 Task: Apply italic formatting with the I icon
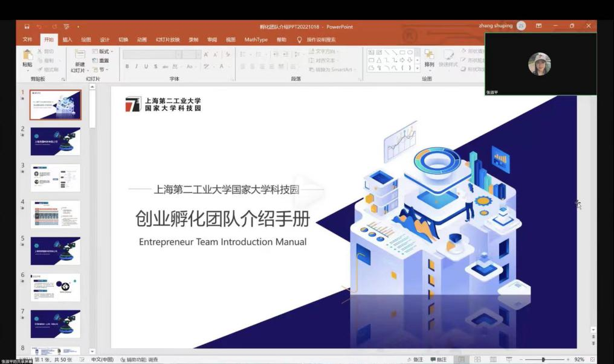click(x=136, y=66)
